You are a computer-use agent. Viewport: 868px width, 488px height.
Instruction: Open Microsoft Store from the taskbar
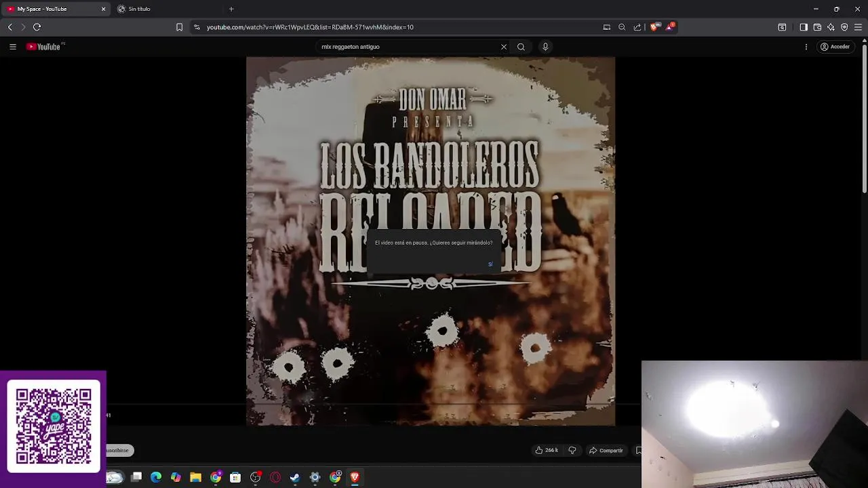coord(235,477)
